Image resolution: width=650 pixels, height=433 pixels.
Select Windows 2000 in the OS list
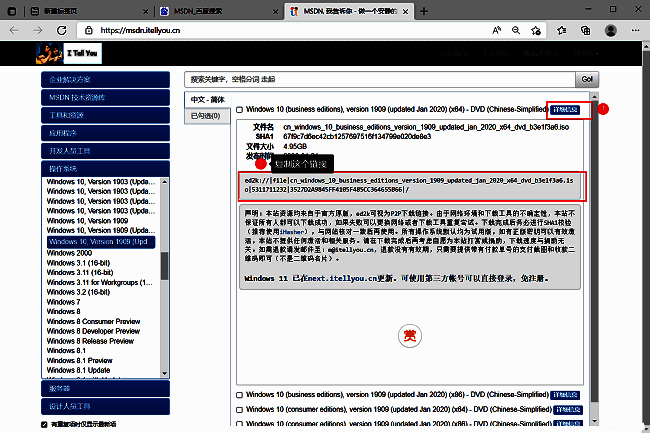pyautogui.click(x=69, y=253)
